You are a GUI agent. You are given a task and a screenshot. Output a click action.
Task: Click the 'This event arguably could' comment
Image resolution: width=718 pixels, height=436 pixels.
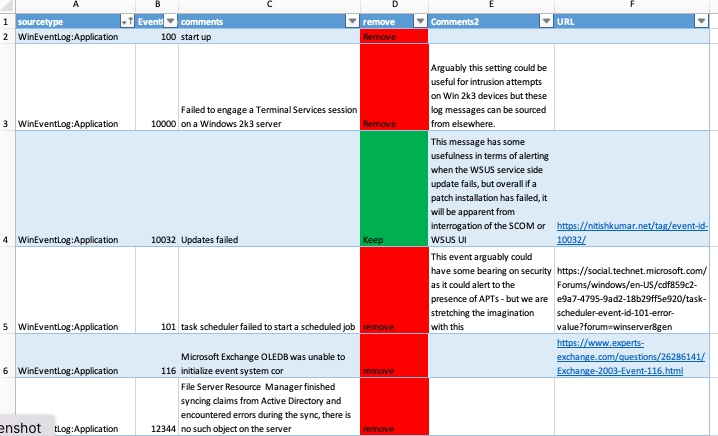click(491, 290)
